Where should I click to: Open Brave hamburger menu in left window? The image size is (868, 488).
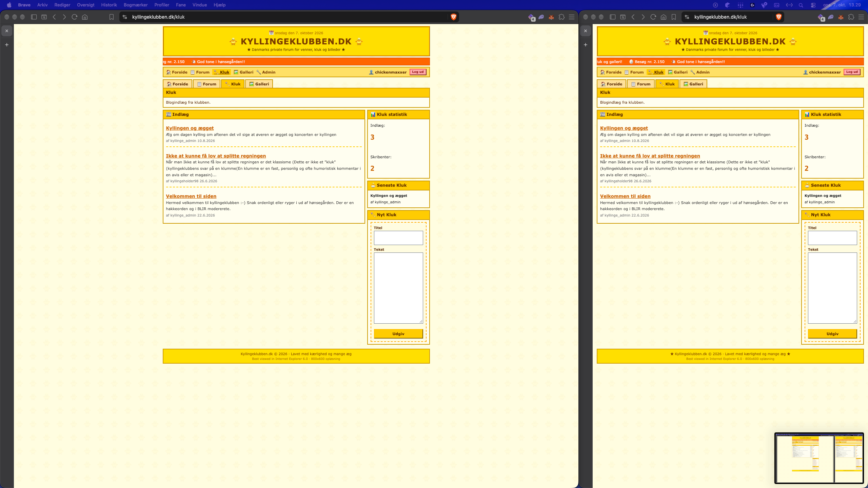pos(572,17)
